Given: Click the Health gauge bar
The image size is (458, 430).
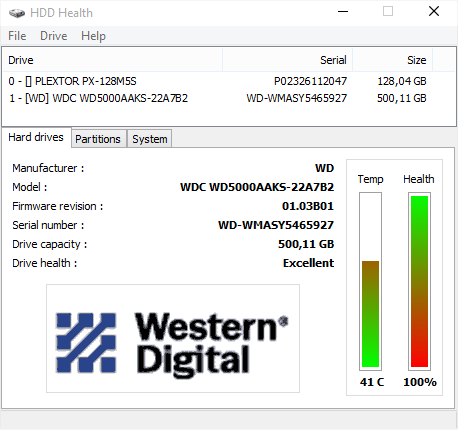Looking at the screenshot, I should coord(419,281).
